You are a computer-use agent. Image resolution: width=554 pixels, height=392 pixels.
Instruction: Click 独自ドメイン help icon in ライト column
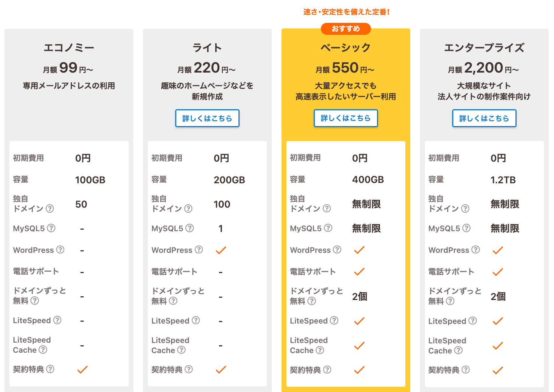[x=188, y=209]
